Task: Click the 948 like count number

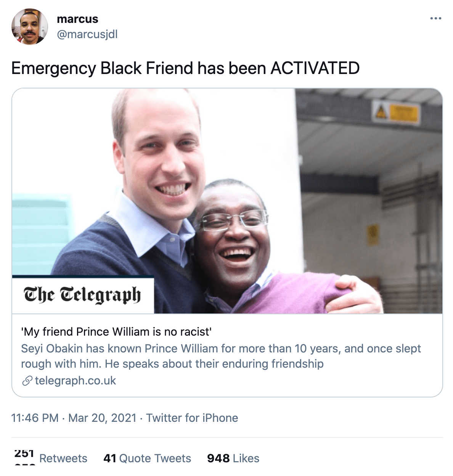Action: pyautogui.click(x=218, y=458)
